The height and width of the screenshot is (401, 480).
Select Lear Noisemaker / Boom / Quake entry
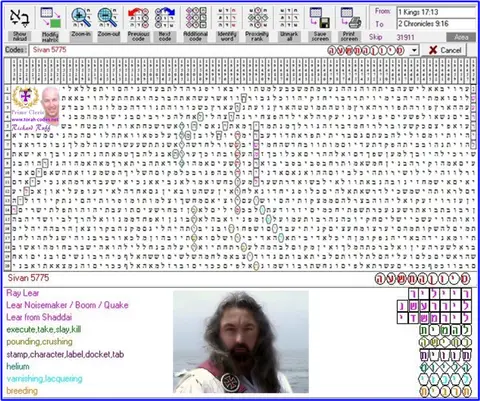(67, 305)
